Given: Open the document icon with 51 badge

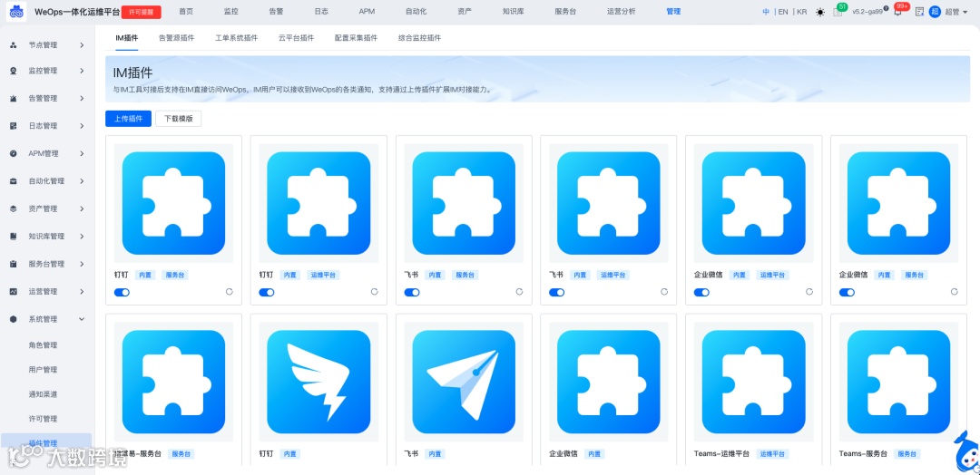Looking at the screenshot, I should coord(838,11).
